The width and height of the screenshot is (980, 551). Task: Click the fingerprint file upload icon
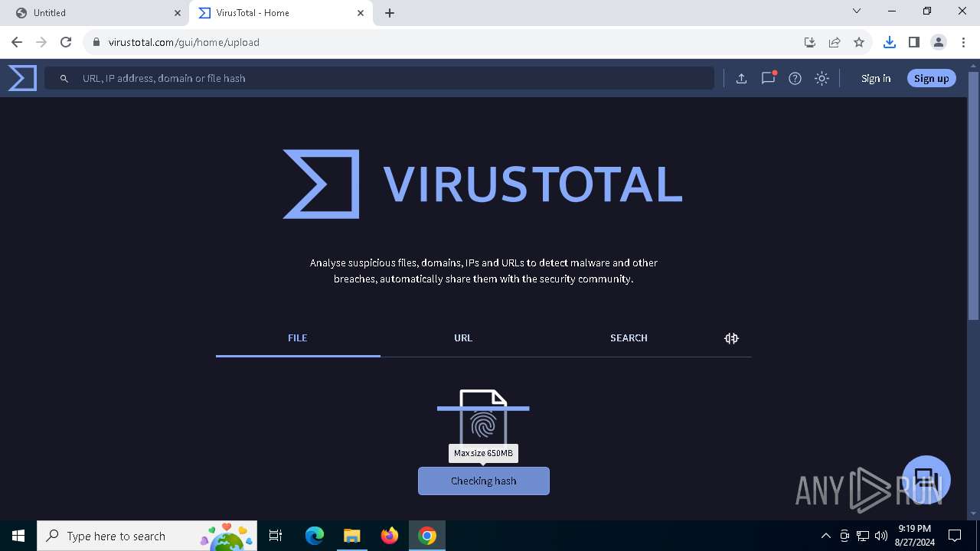pos(483,419)
